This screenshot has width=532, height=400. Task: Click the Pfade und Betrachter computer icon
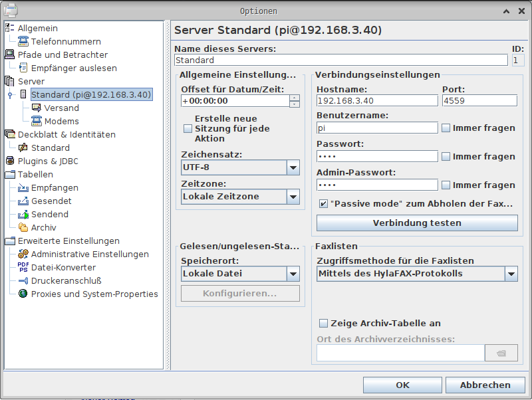[x=10, y=54]
